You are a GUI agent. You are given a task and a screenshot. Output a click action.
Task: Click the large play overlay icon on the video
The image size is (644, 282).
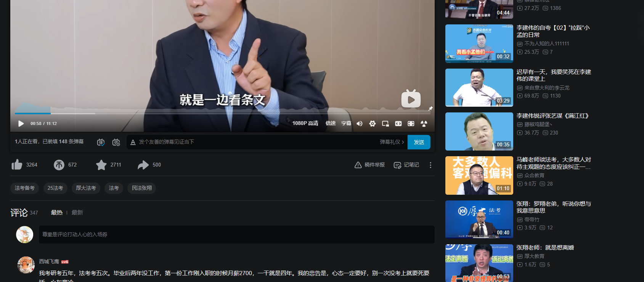pos(411,99)
